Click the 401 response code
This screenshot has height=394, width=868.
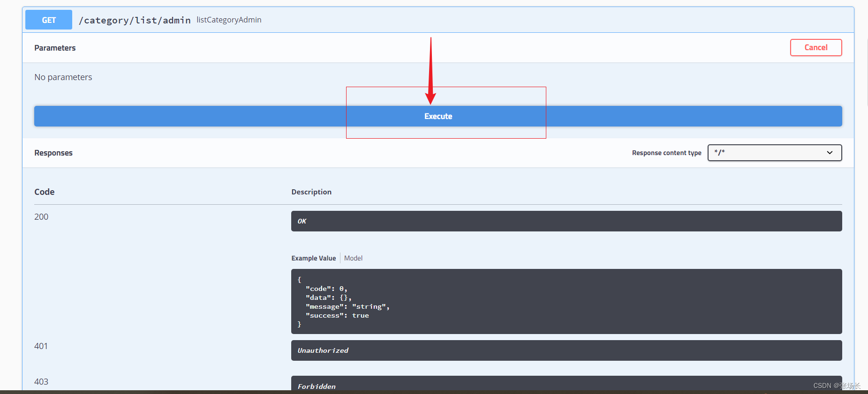[x=41, y=346]
